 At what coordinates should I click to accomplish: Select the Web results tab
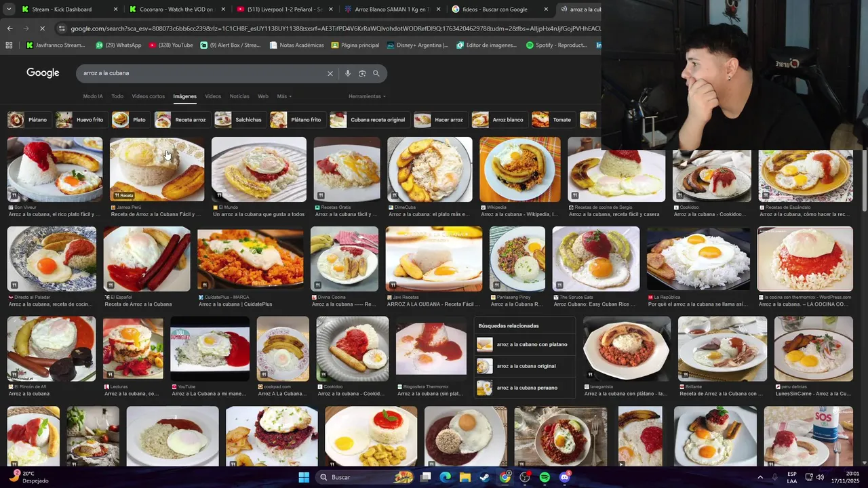click(263, 96)
